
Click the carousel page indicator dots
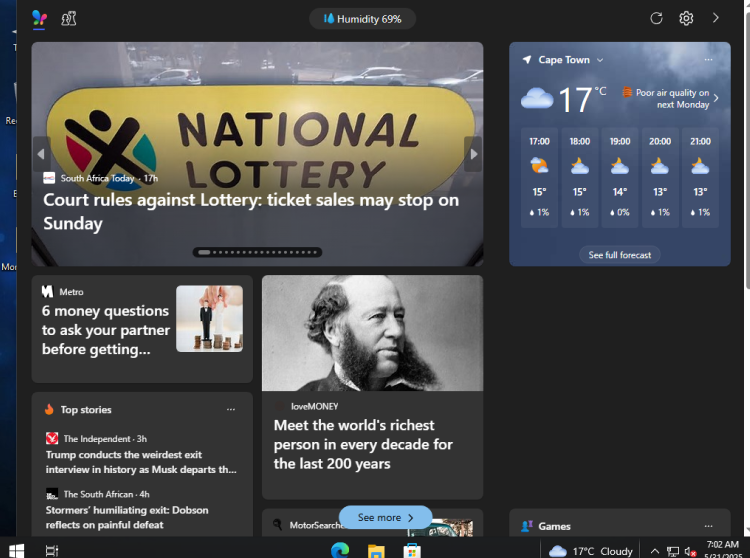(x=257, y=252)
